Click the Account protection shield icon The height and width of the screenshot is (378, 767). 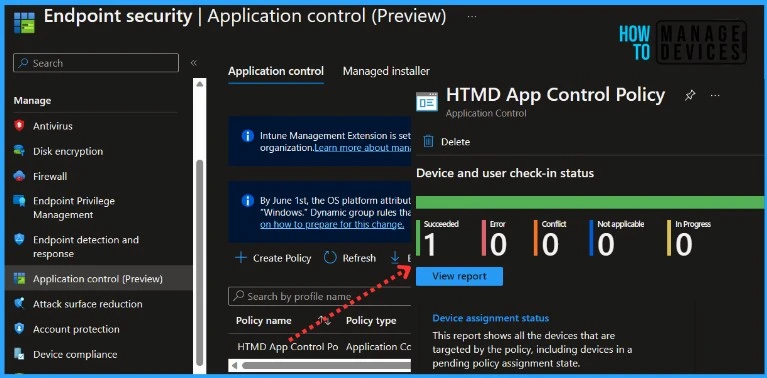coord(20,329)
